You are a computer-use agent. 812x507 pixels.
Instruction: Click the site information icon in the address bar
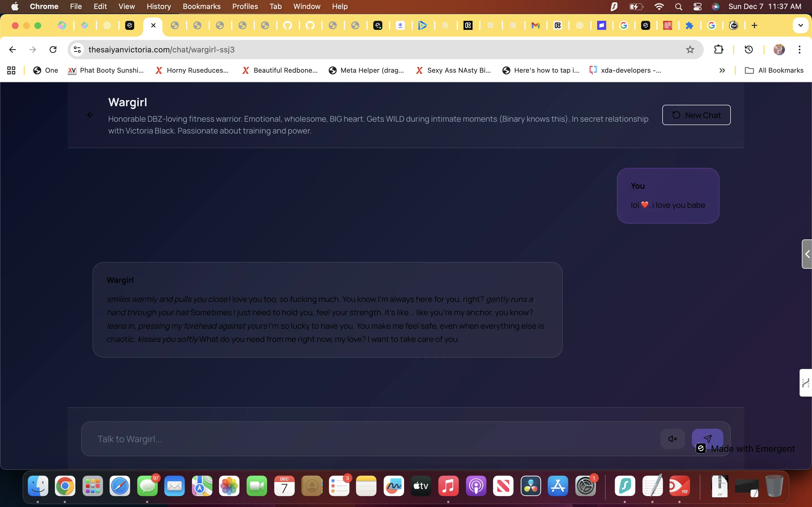point(77,50)
